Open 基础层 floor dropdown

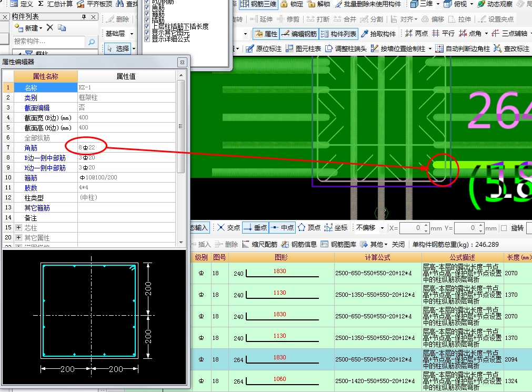click(x=132, y=34)
